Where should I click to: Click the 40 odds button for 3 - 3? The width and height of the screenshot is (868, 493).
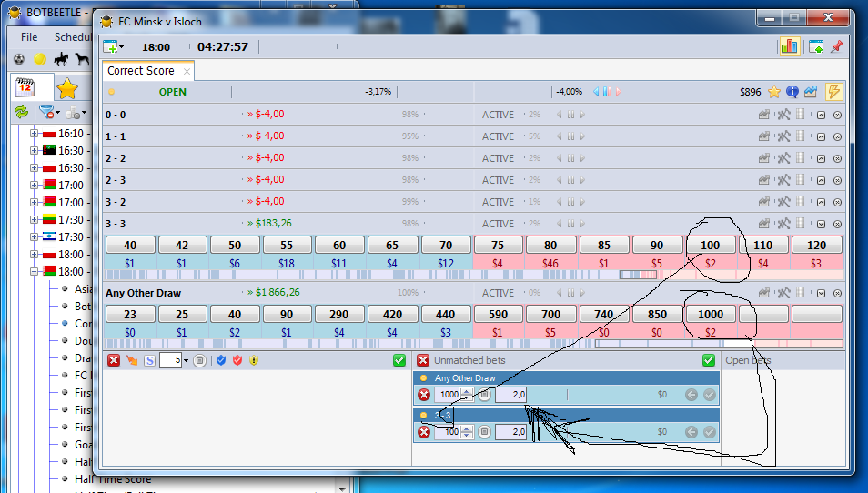130,245
